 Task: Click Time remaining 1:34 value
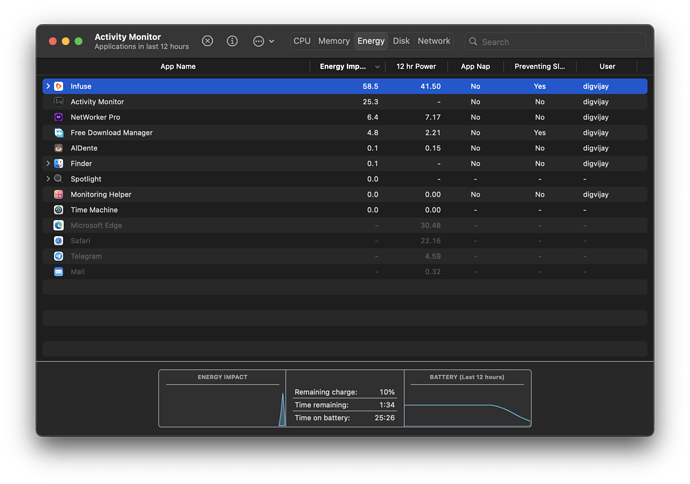click(387, 405)
